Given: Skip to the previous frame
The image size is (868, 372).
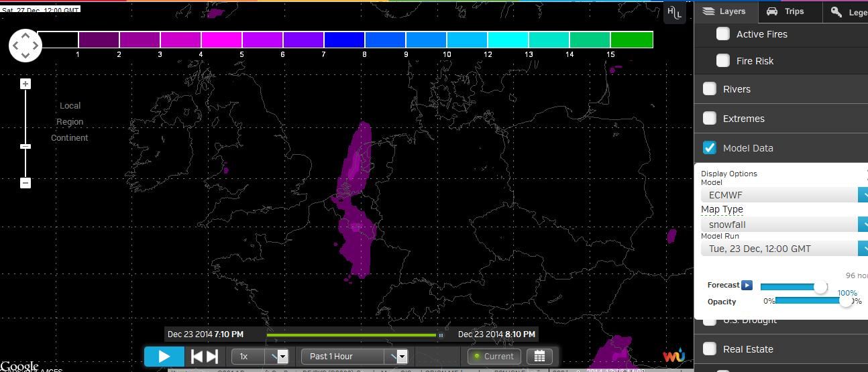Looking at the screenshot, I should tap(197, 357).
